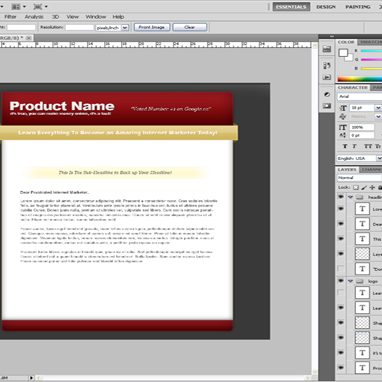This screenshot has width=382, height=382.
Task: Click the font size icon in Character panel
Action: click(343, 108)
